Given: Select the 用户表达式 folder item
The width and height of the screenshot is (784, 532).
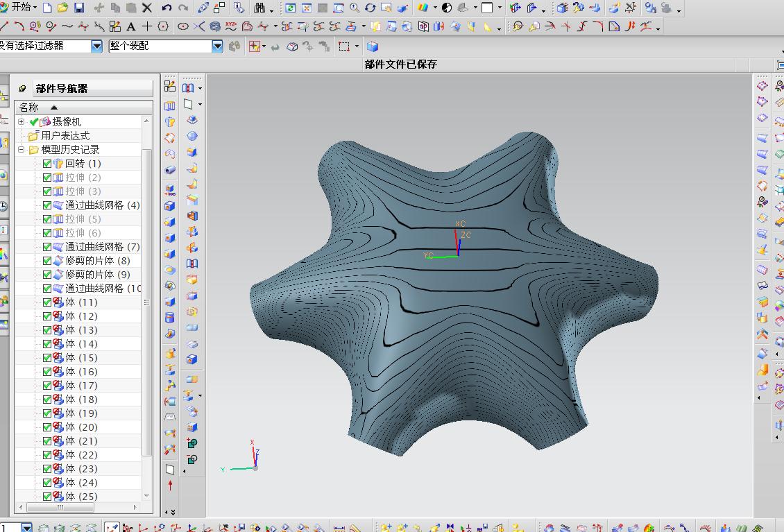Looking at the screenshot, I should click(65, 136).
